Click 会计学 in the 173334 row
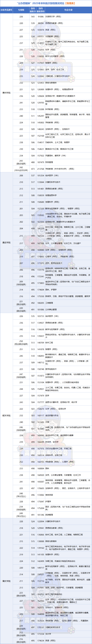Screen dimensions: 92x644 (48, 634)
